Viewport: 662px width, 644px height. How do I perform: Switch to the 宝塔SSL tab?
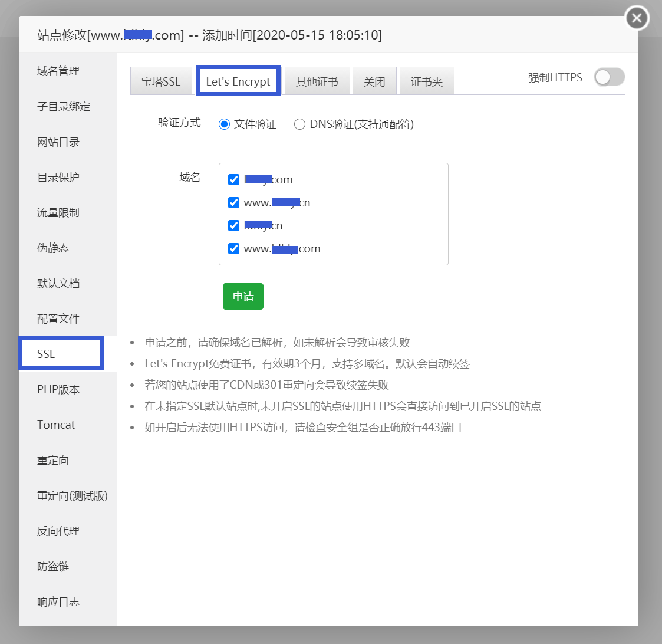coord(161,81)
